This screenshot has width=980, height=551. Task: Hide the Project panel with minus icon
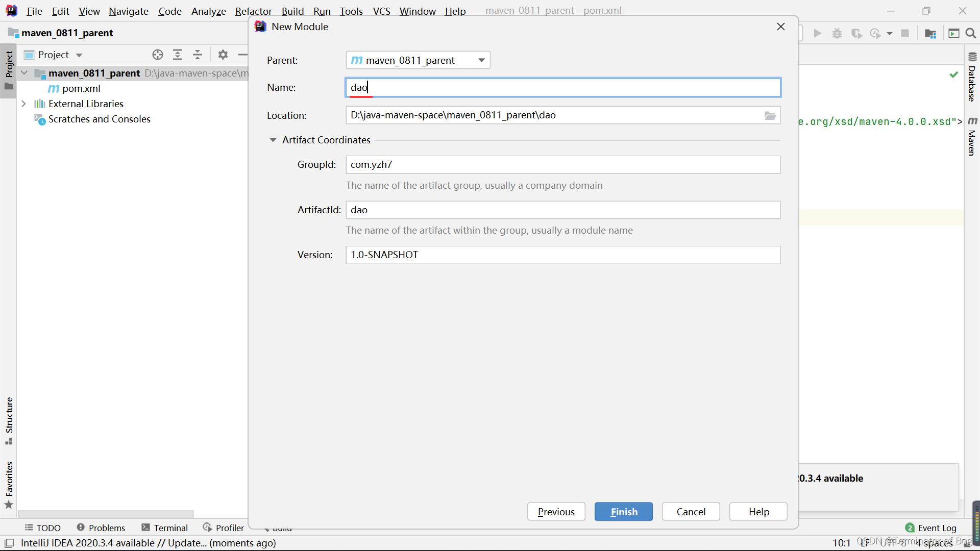coord(243,55)
